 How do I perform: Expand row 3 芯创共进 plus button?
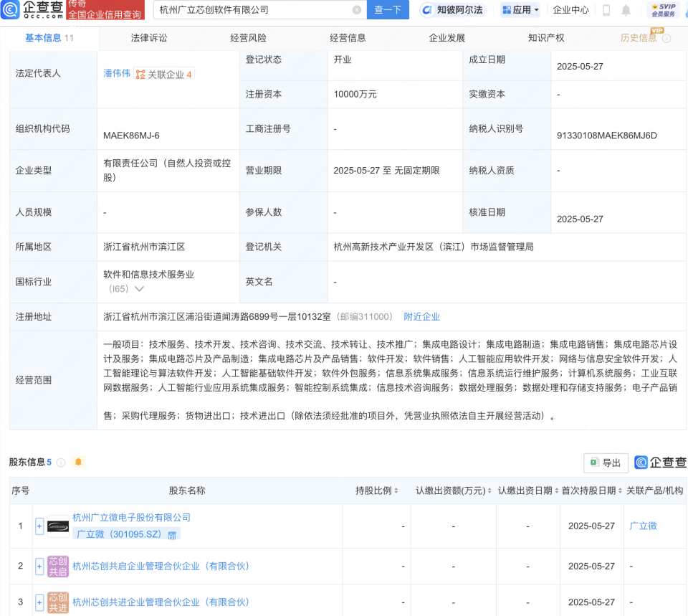click(x=39, y=602)
